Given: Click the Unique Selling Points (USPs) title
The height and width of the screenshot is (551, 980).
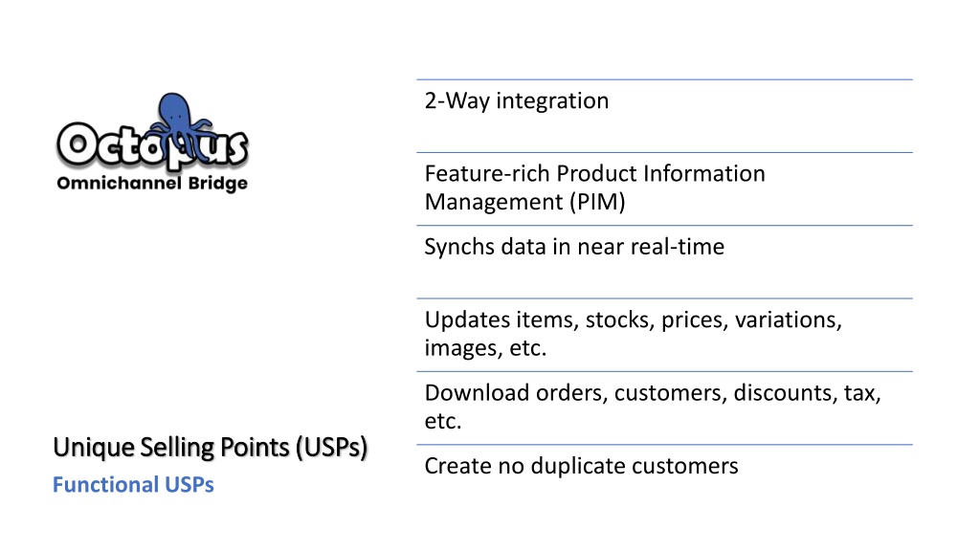Looking at the screenshot, I should point(210,448).
